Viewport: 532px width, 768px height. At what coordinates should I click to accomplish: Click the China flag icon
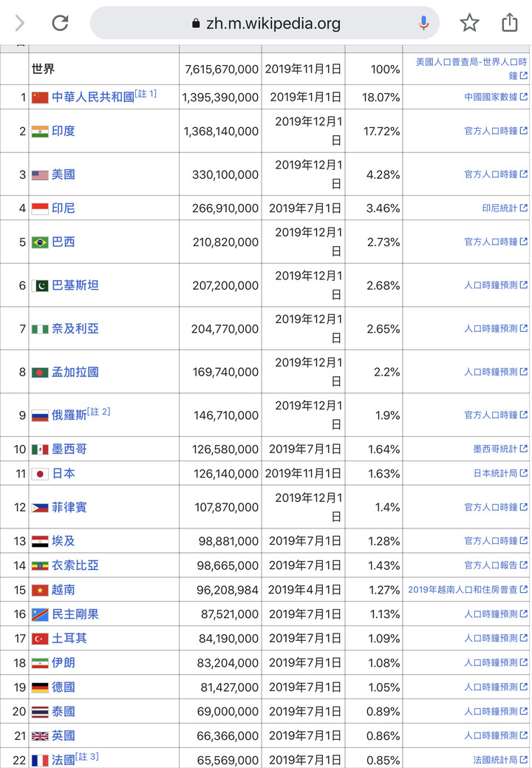[x=40, y=98]
